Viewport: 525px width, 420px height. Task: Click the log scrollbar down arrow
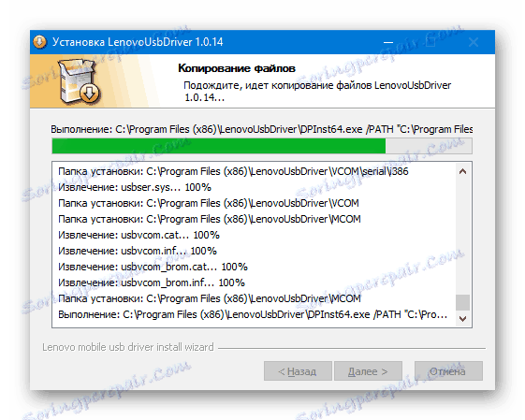click(462, 319)
